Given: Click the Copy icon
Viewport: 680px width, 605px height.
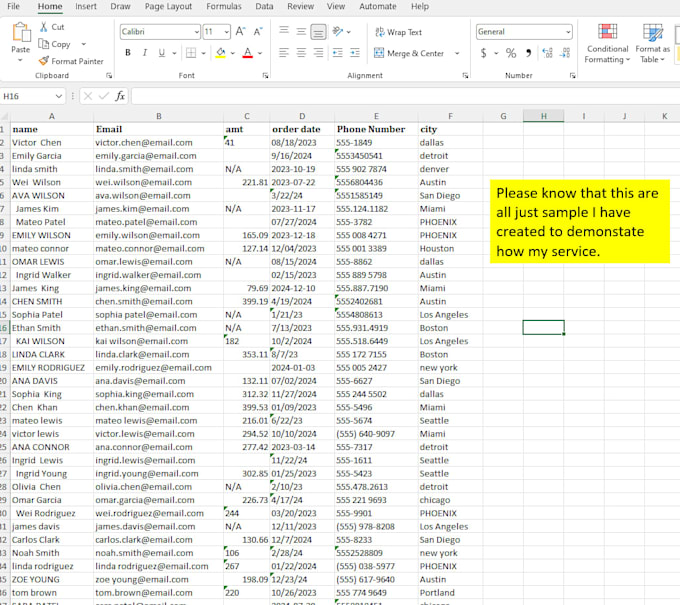Looking at the screenshot, I should pos(43,44).
